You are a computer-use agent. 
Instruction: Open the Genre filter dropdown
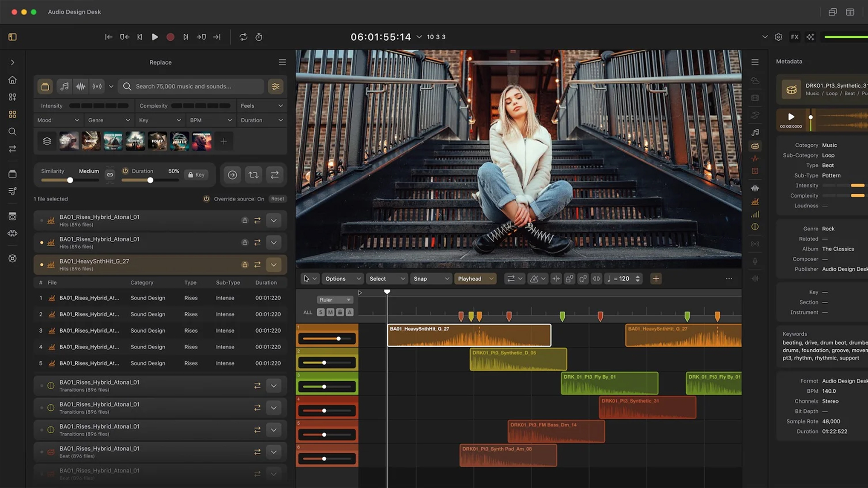(x=109, y=120)
